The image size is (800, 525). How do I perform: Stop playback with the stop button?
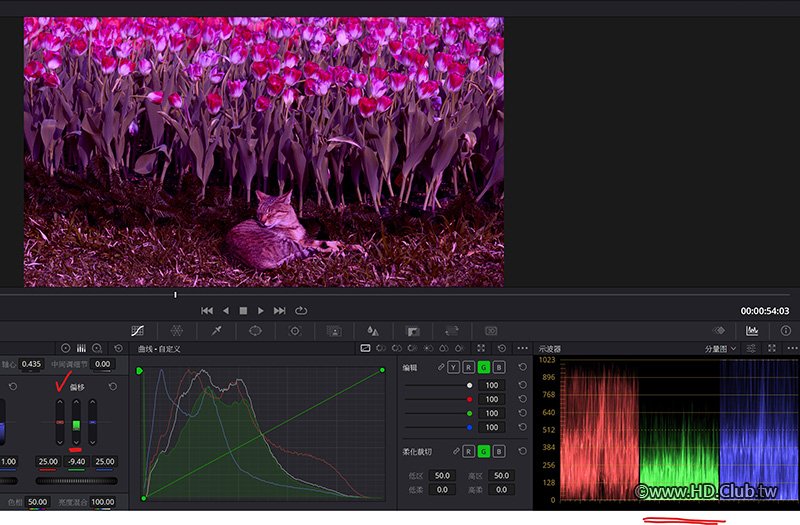(x=243, y=311)
